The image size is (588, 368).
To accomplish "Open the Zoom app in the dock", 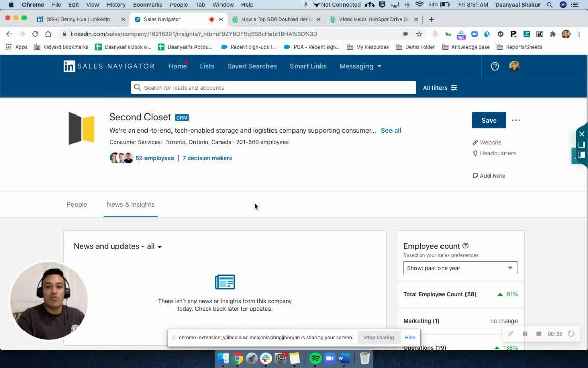I will 329,358.
